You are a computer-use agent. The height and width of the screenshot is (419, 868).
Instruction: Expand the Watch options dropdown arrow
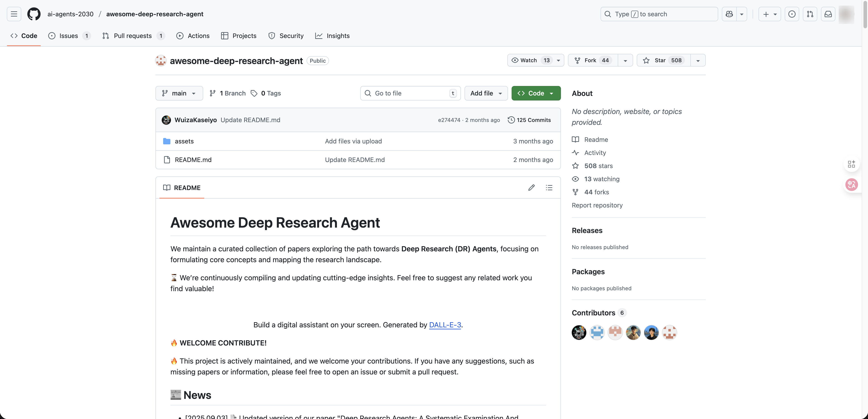pyautogui.click(x=558, y=60)
